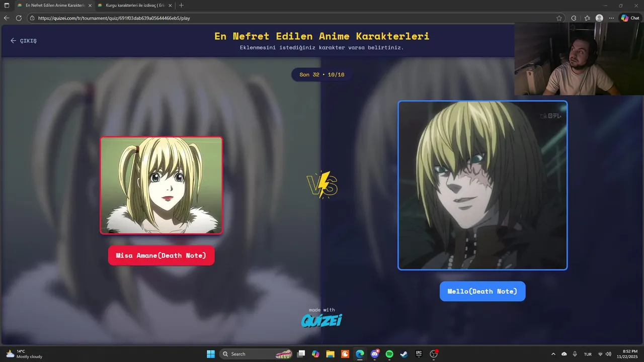Choose the Mello picture card
644x362 pixels.
pos(482,185)
